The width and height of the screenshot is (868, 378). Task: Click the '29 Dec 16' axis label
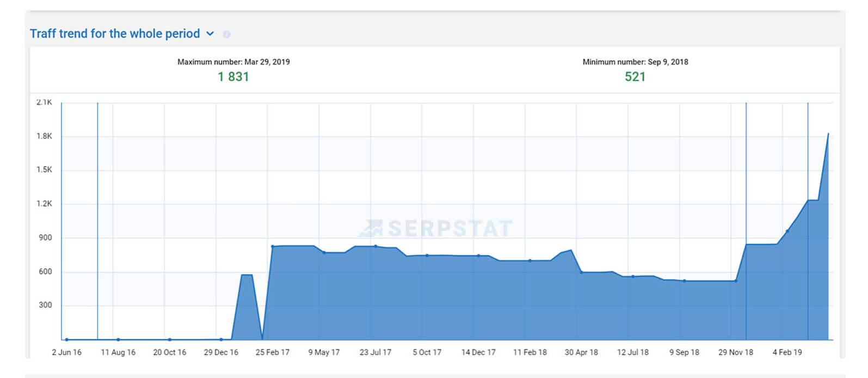(221, 352)
